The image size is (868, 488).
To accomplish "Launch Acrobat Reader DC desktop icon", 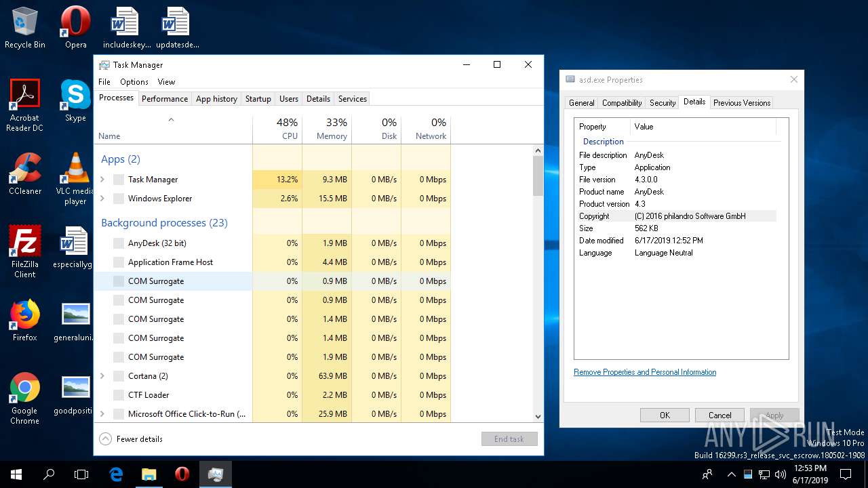I will tap(25, 105).
